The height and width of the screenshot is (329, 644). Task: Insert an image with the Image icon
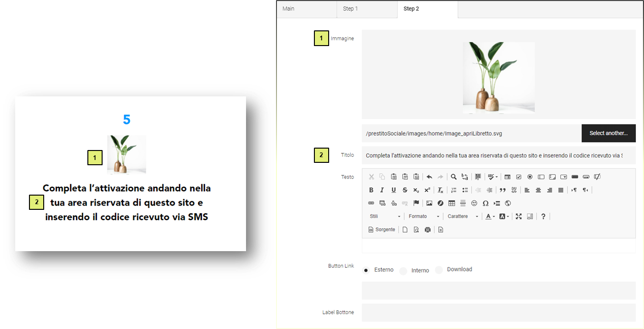[x=429, y=203]
